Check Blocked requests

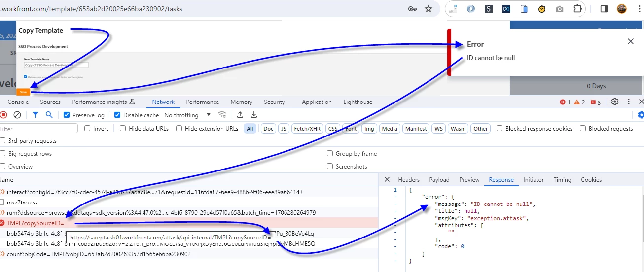[x=583, y=128]
